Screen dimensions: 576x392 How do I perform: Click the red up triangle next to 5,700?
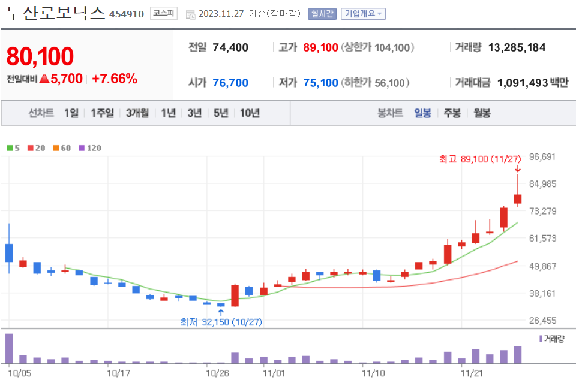[x=44, y=79]
